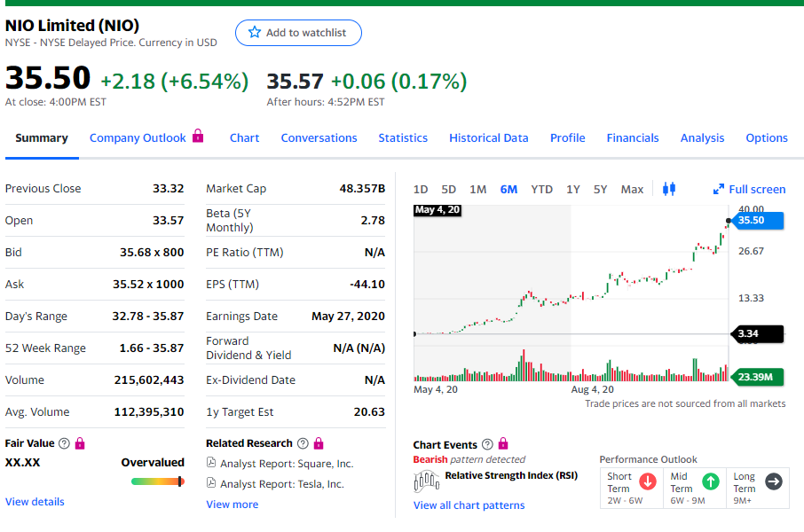This screenshot has width=804, height=532.
Task: Select the YTD chart range
Action: tap(541, 189)
